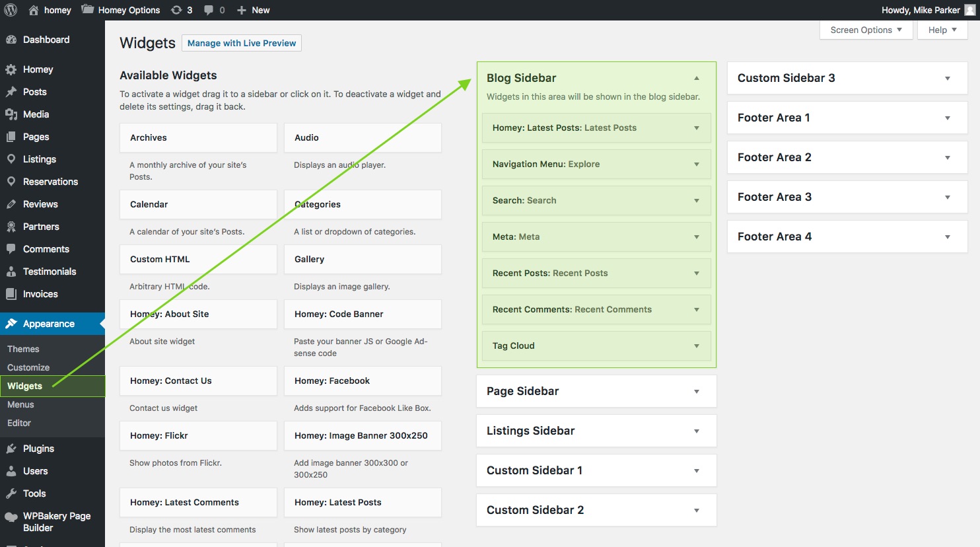The image size is (980, 547).
Task: Expand the Custom Sidebar 2 arrow
Action: (696, 511)
